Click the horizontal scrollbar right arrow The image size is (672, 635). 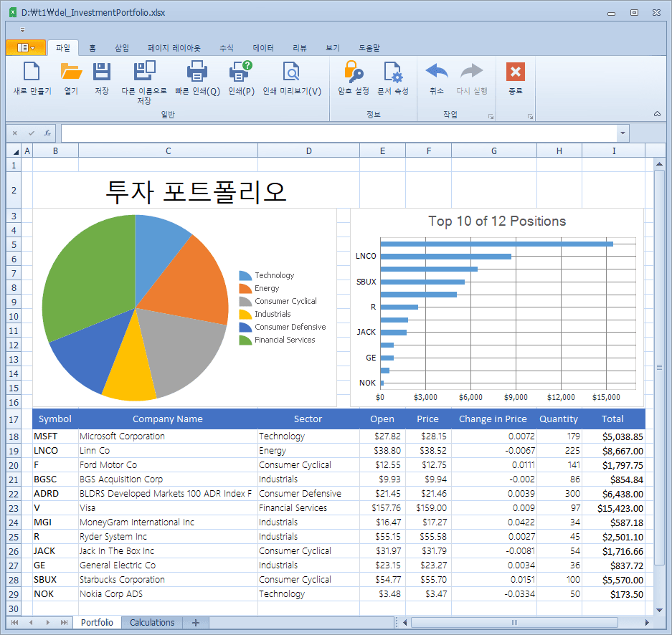(647, 623)
